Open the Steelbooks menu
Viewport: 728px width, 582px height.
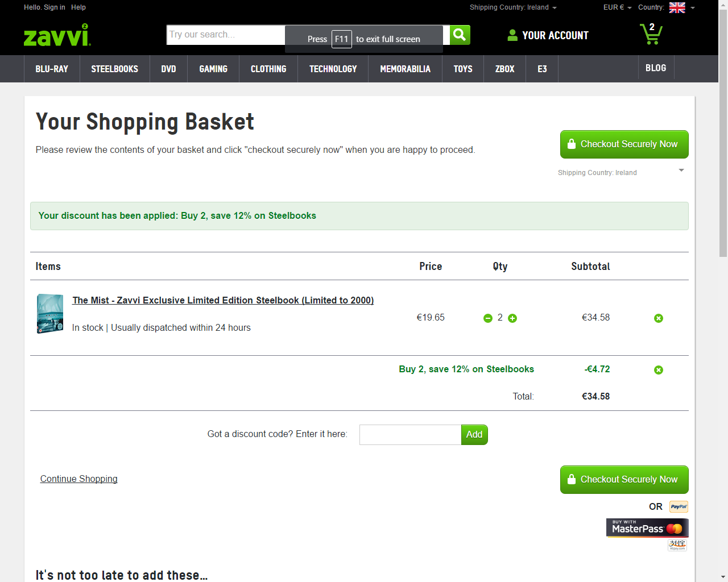pos(115,69)
